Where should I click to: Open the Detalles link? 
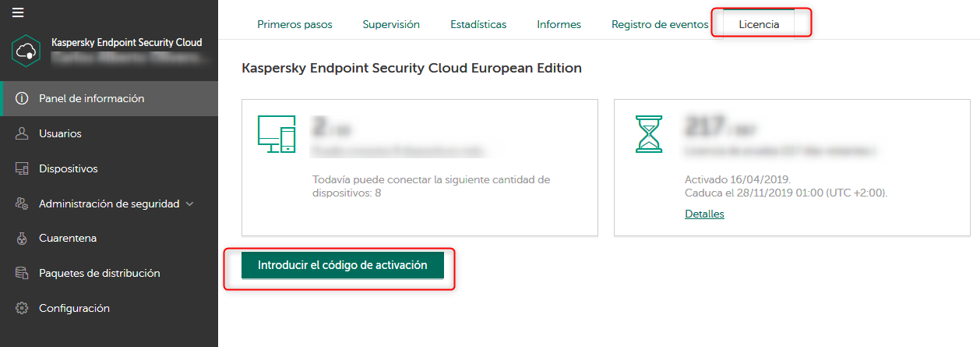704,214
